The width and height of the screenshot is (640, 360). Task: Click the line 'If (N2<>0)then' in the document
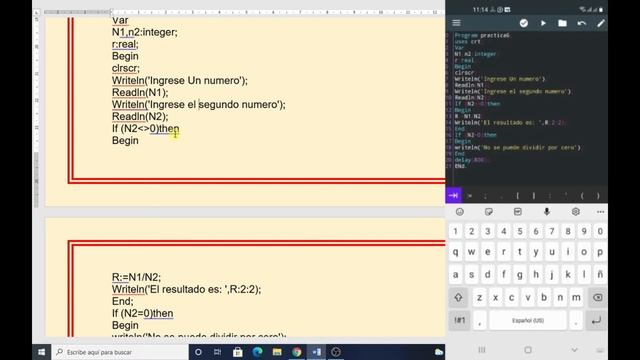coord(145,129)
